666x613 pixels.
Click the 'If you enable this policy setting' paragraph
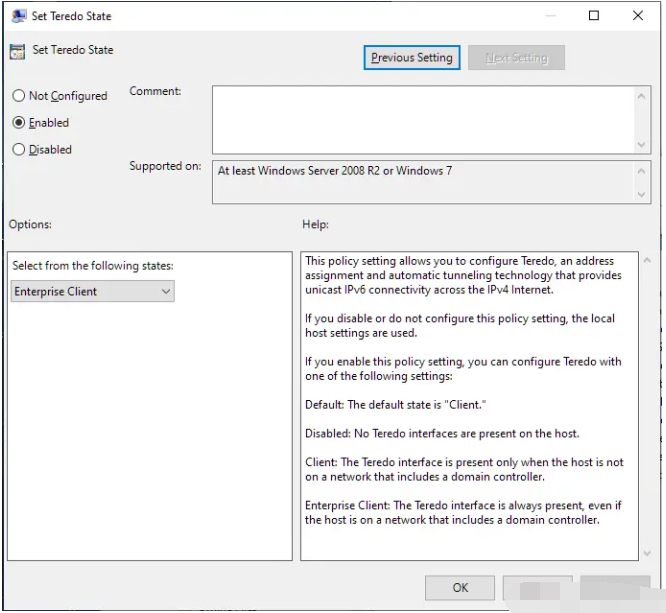(x=463, y=368)
